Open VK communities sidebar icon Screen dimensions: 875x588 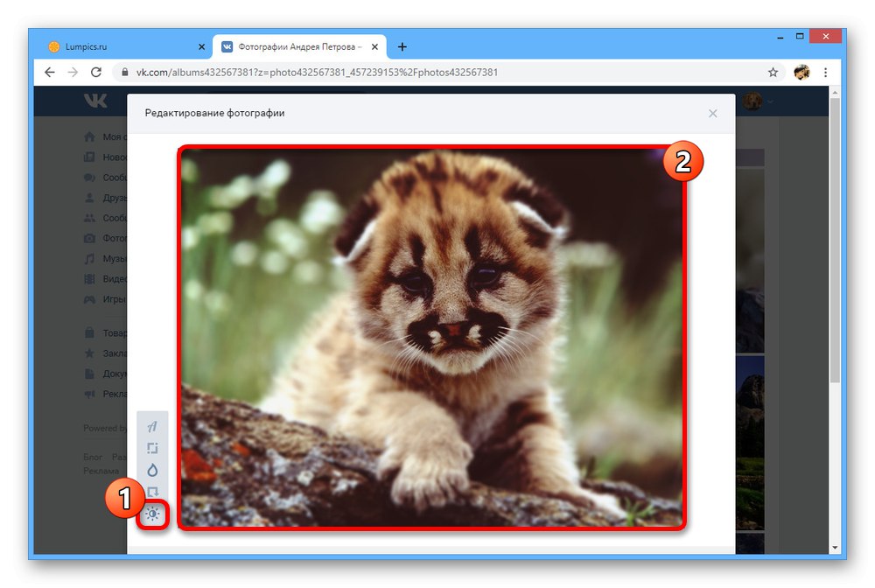[x=89, y=218]
